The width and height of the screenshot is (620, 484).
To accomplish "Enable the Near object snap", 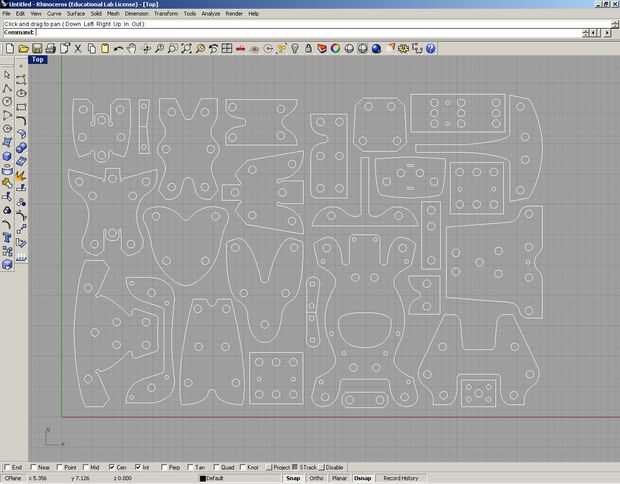I will 40,467.
